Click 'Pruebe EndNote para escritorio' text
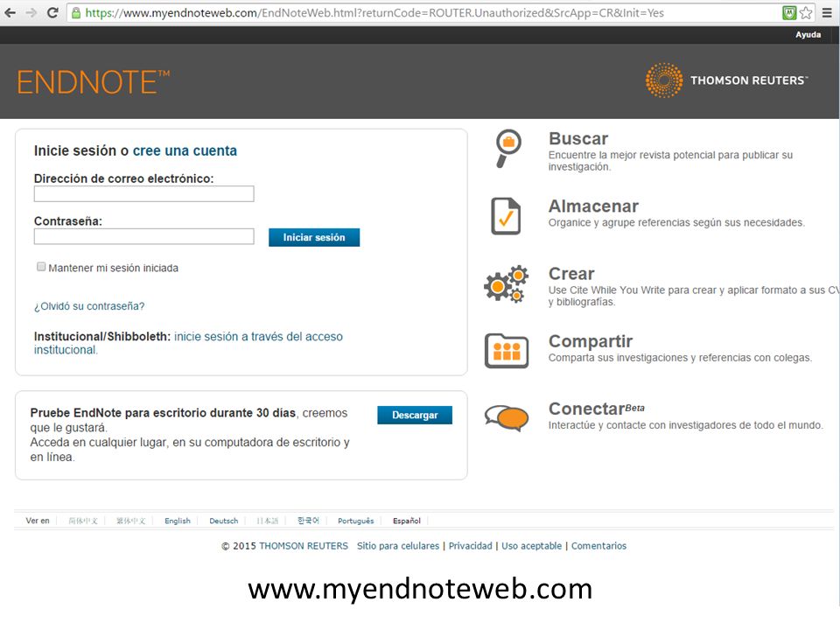The height and width of the screenshot is (630, 840). click(x=163, y=413)
